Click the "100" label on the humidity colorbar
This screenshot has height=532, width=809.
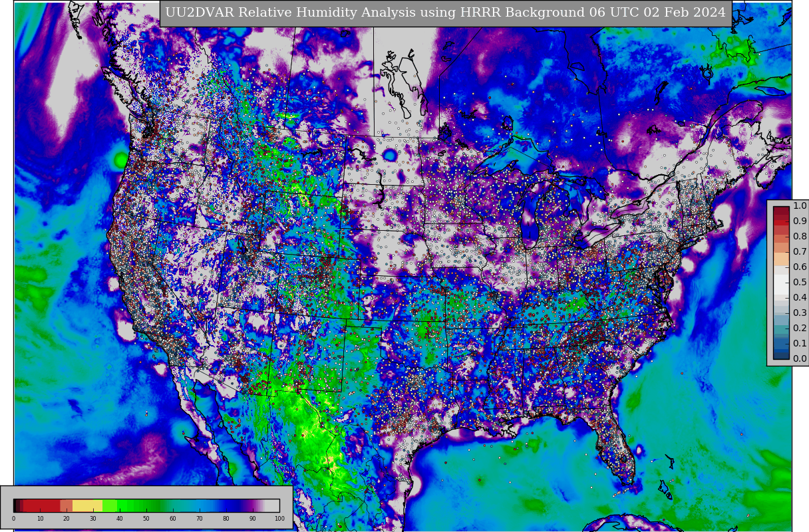click(279, 518)
